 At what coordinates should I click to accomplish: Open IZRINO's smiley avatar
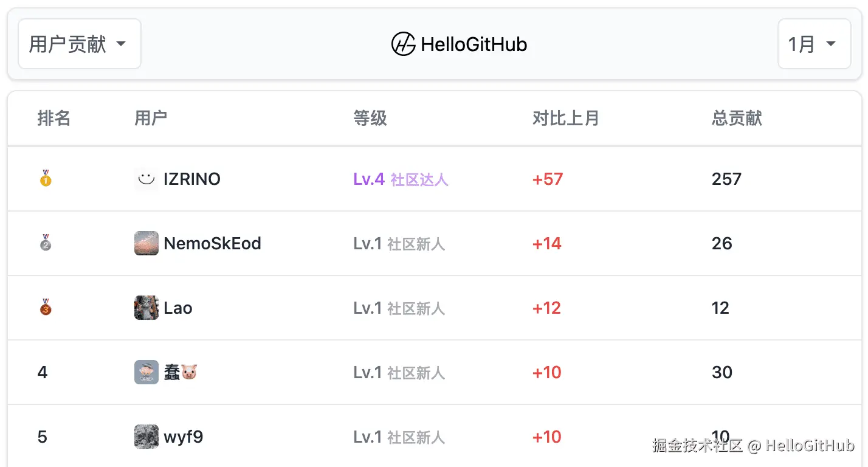click(x=146, y=179)
